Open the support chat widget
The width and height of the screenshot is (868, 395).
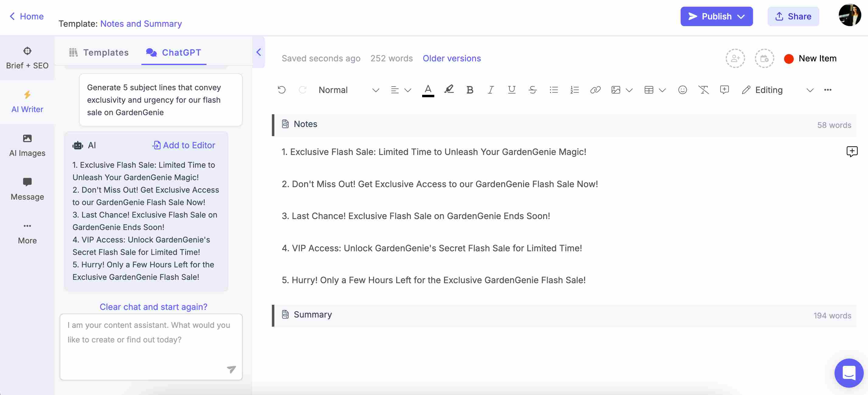click(x=849, y=373)
